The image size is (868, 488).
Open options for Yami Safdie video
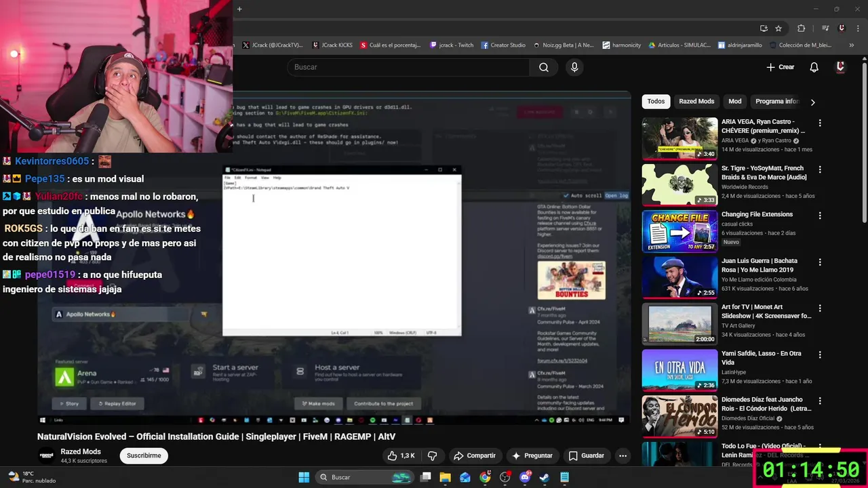point(820,354)
